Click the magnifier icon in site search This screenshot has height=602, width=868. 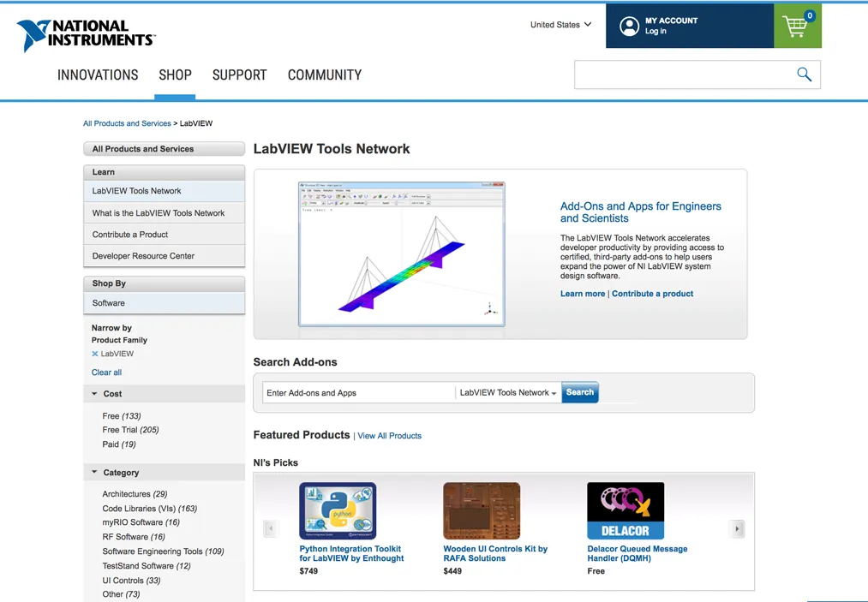(804, 75)
